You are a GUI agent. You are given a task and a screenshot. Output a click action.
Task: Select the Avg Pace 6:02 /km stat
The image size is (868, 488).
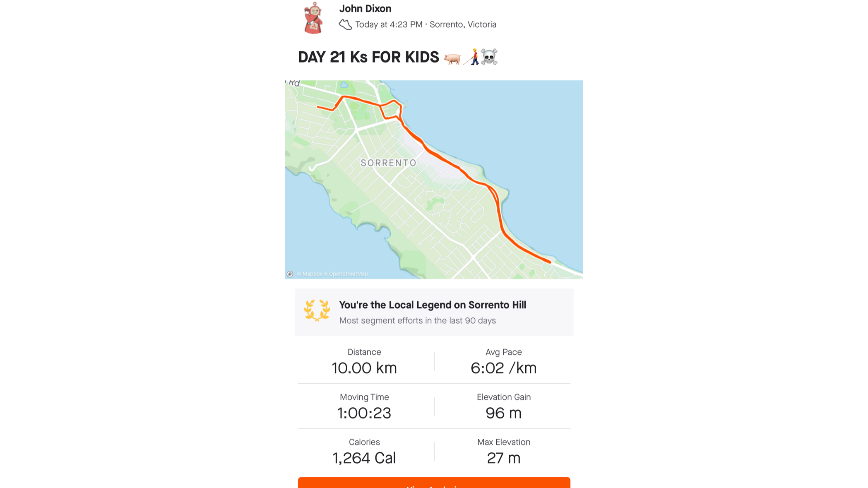tap(503, 362)
